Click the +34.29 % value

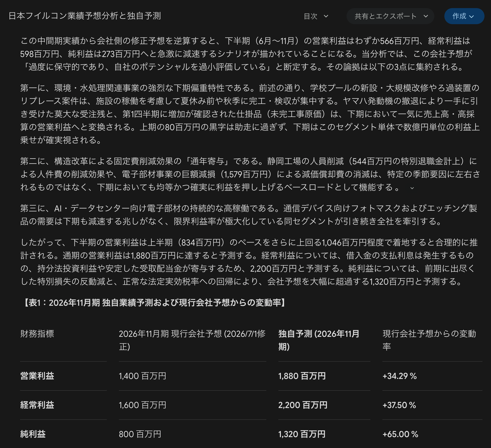400,376
